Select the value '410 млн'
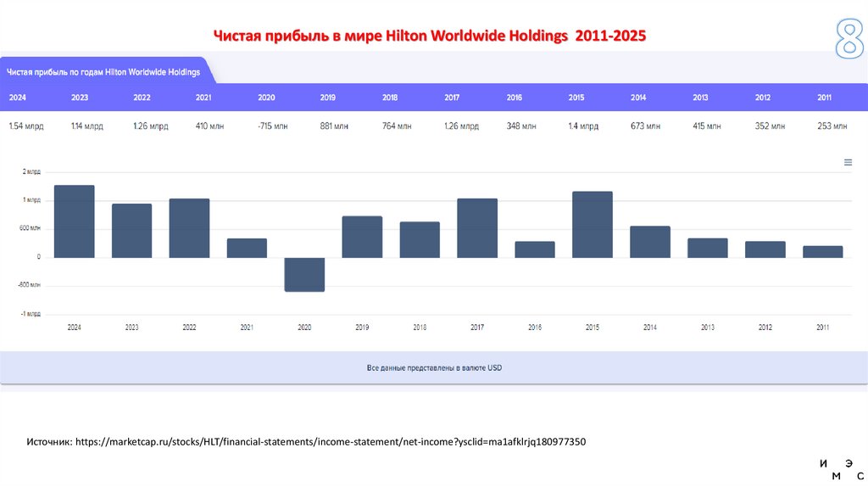The image size is (868, 487). (210, 126)
